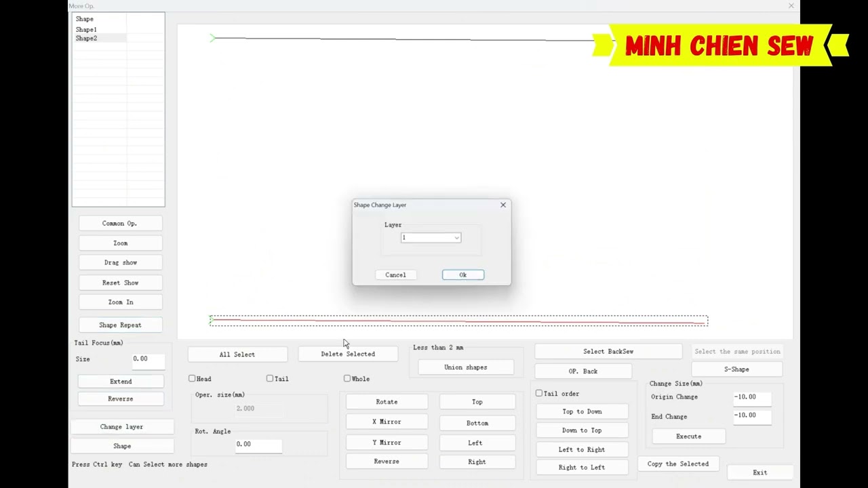Choose Top to Down order
This screenshot has width=868, height=488.
click(x=582, y=411)
